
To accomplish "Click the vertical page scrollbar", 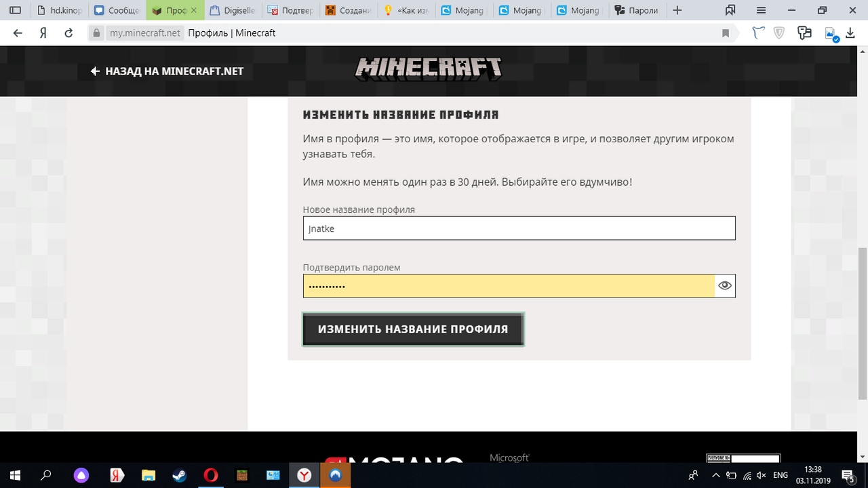I will [x=863, y=324].
